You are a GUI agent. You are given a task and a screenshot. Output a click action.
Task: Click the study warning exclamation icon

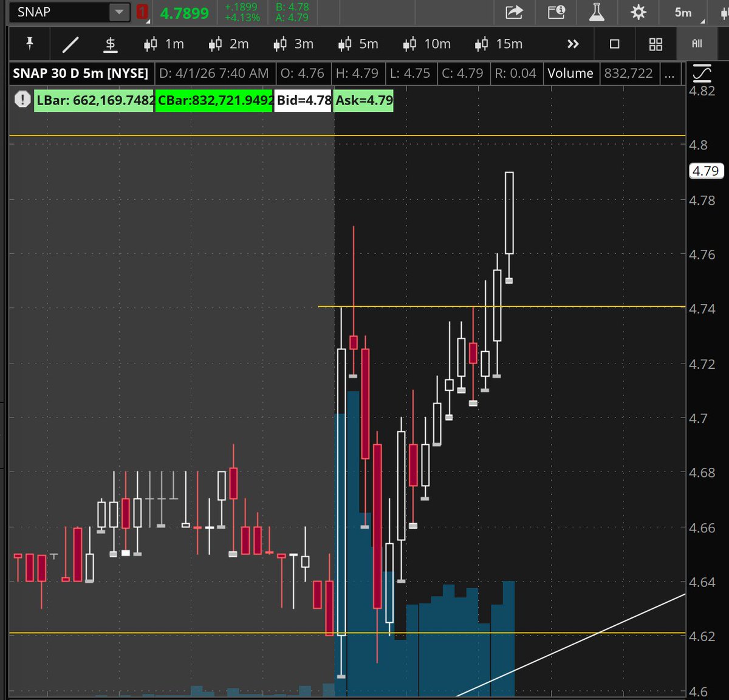click(x=22, y=99)
